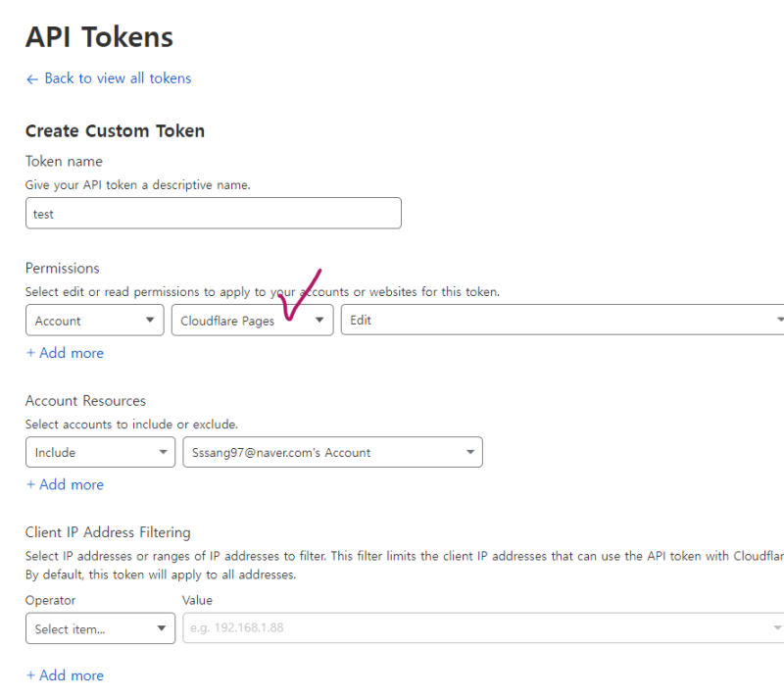Add more under Account Resources

65,484
